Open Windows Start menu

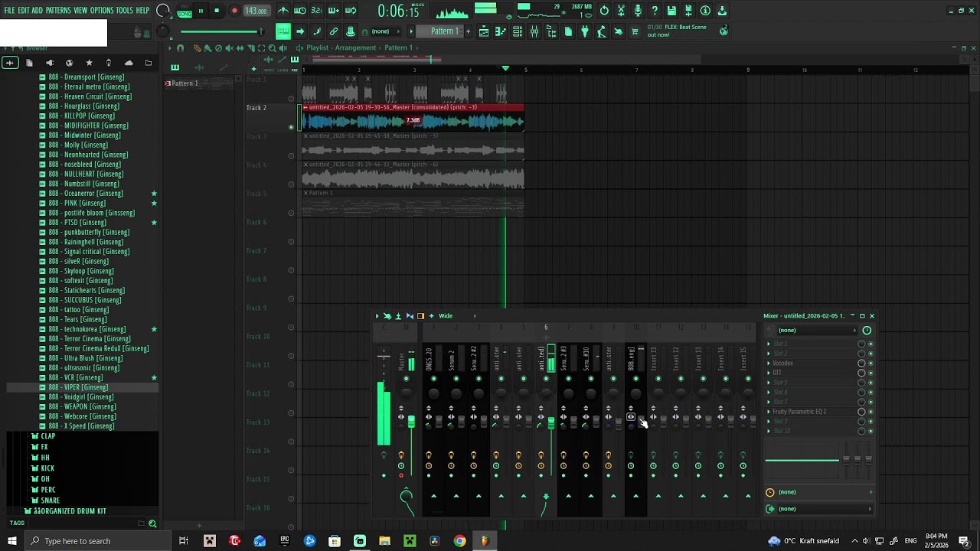pyautogui.click(x=11, y=541)
